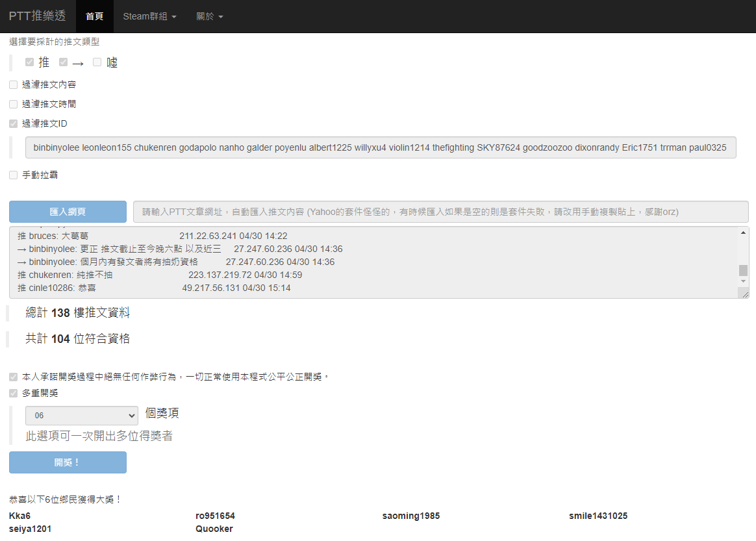Click the 恭喜以下6位鄉民獲得大獎 heading
The width and height of the screenshot is (756, 541).
tap(65, 499)
